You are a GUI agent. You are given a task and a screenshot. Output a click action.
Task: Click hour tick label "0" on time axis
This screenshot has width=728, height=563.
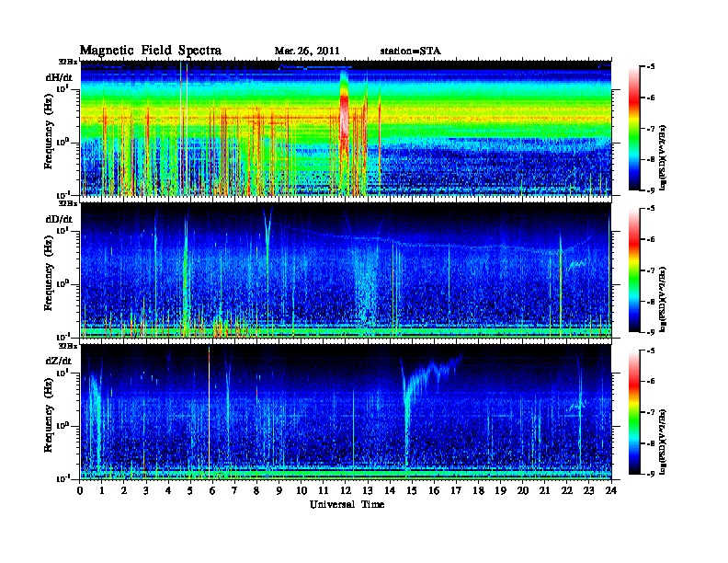tap(80, 491)
